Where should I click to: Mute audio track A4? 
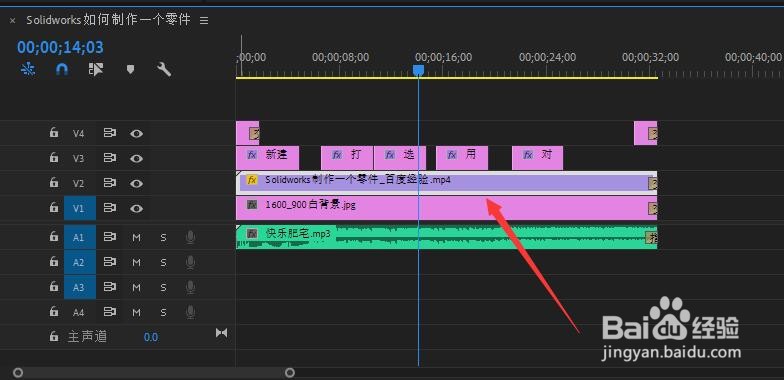point(136,312)
